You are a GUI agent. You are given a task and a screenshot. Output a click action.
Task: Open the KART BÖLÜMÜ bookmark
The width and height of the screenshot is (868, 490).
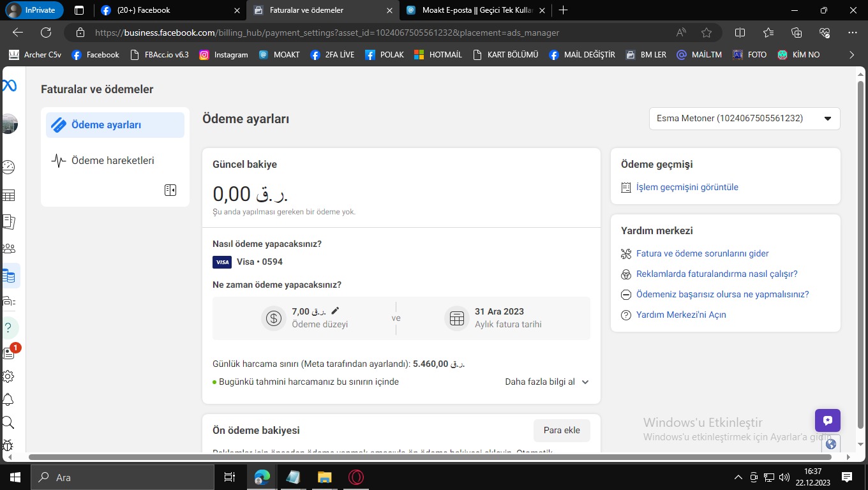pos(506,55)
